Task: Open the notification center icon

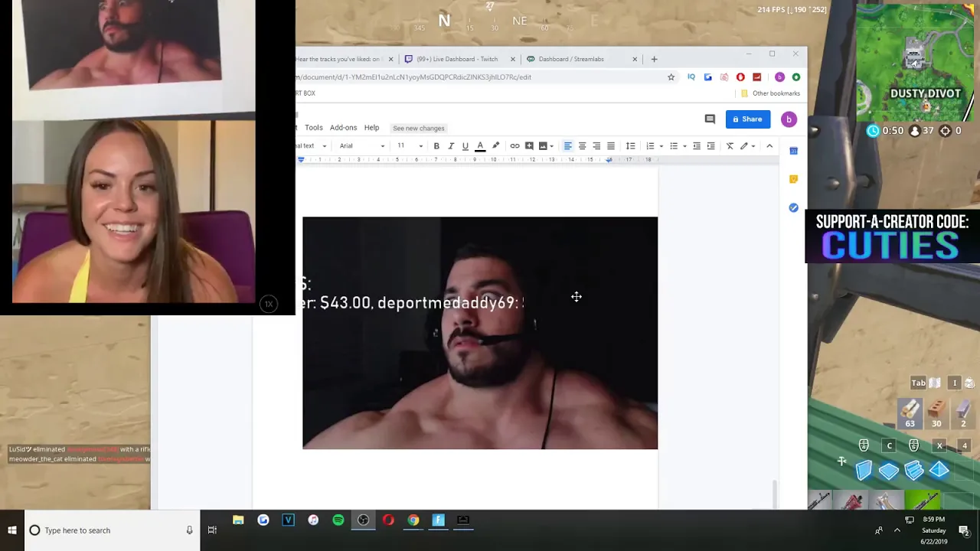Action: click(964, 530)
